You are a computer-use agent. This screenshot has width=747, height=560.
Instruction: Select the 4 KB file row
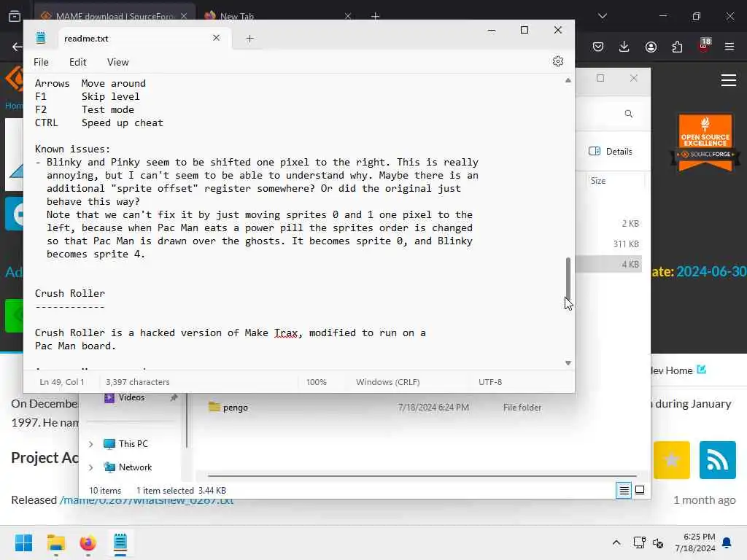pos(609,264)
